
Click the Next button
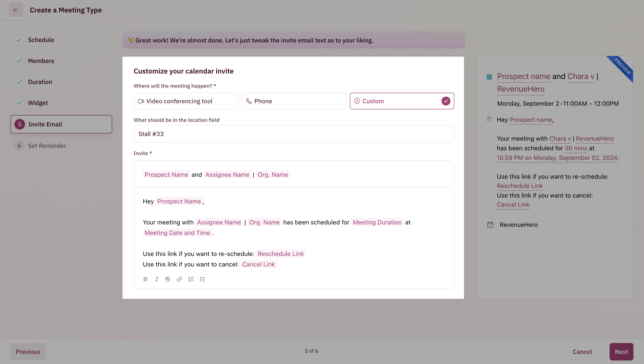click(621, 352)
